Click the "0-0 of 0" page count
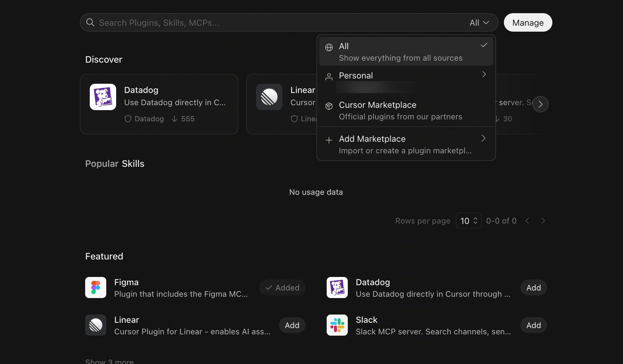 tap(501, 221)
